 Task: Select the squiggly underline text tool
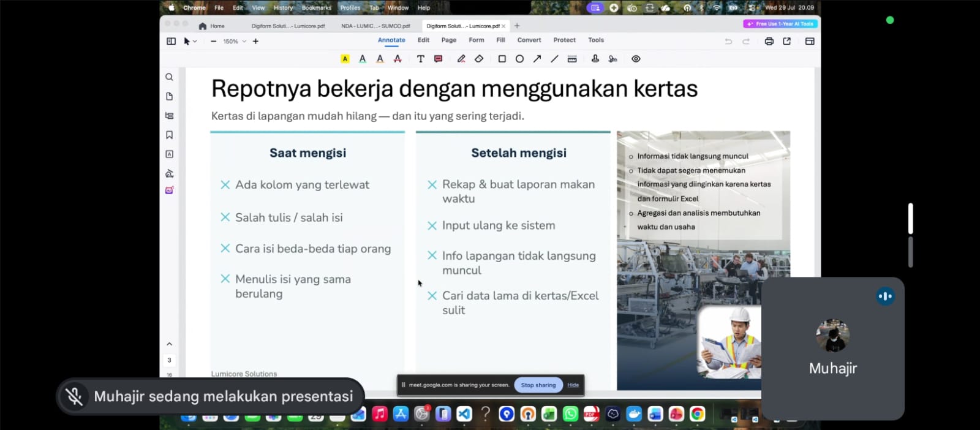coord(380,59)
